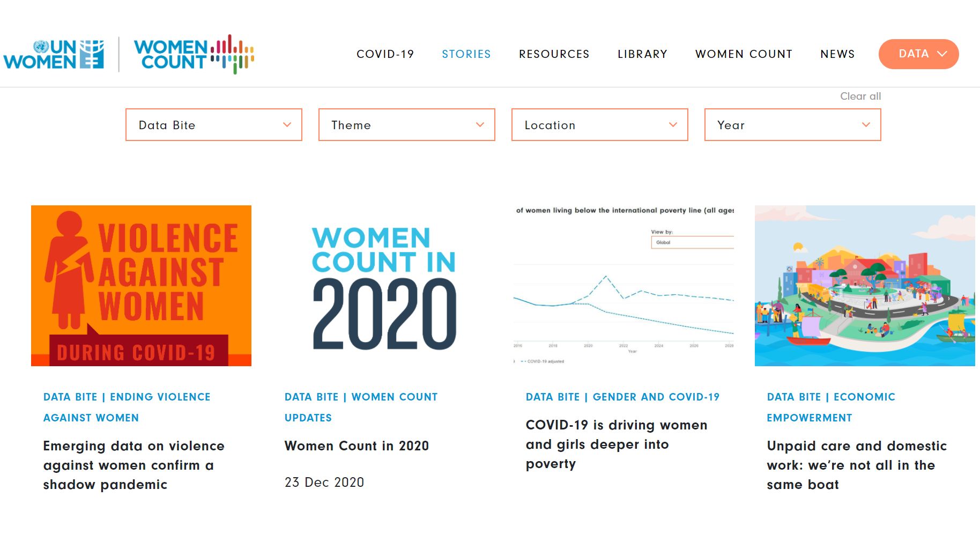This screenshot has height=556, width=980.
Task: Open the poverty line chart thumbnail
Action: pyautogui.click(x=624, y=286)
